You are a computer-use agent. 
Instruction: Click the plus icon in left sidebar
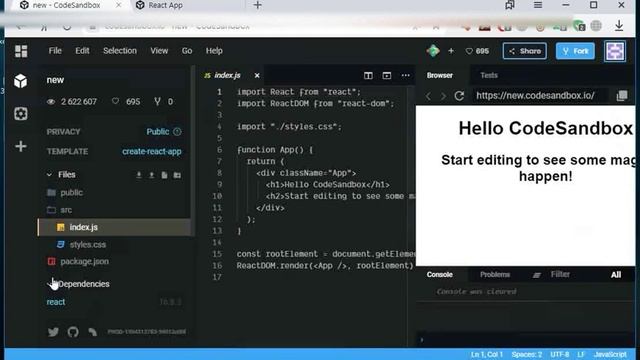click(x=21, y=146)
